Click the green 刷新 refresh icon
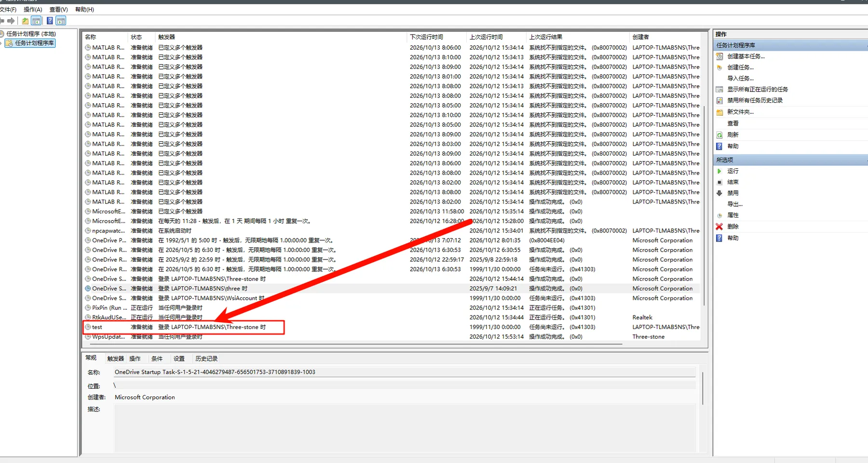 tap(719, 135)
